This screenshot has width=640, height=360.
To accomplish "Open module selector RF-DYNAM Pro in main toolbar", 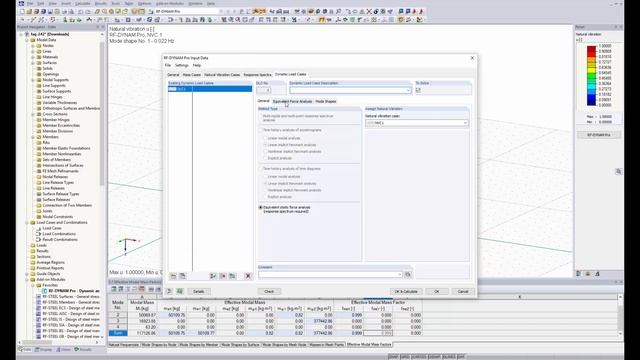I will (188, 11).
